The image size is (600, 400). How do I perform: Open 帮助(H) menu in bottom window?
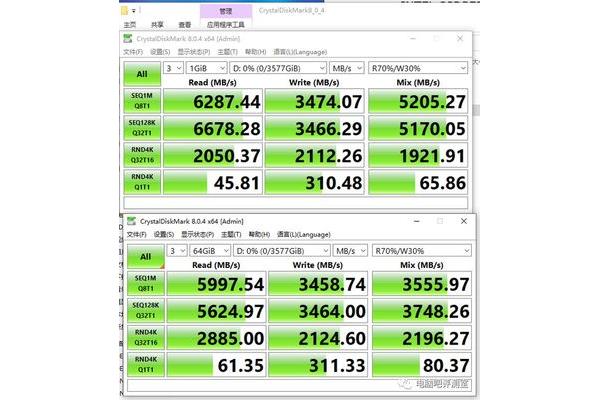point(259,234)
